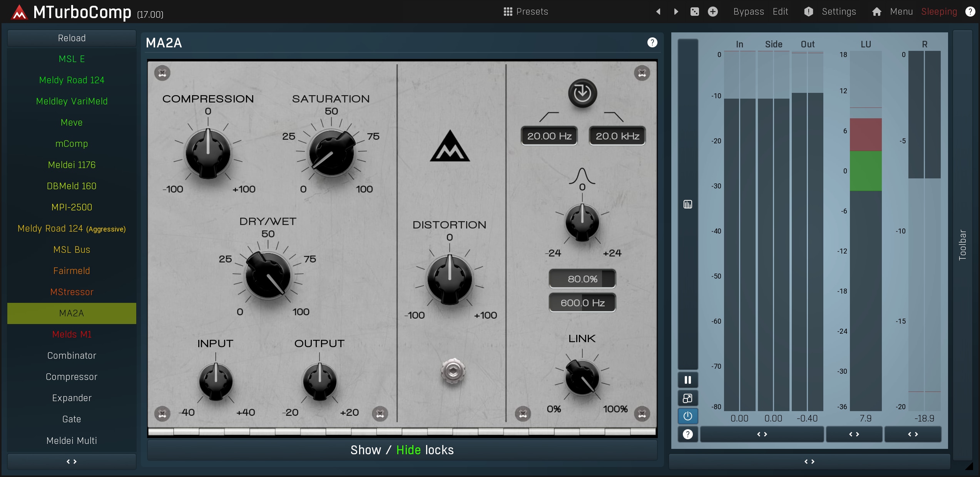The width and height of the screenshot is (980, 477).
Task: Click the round download arrow sidechain icon
Action: (582, 93)
